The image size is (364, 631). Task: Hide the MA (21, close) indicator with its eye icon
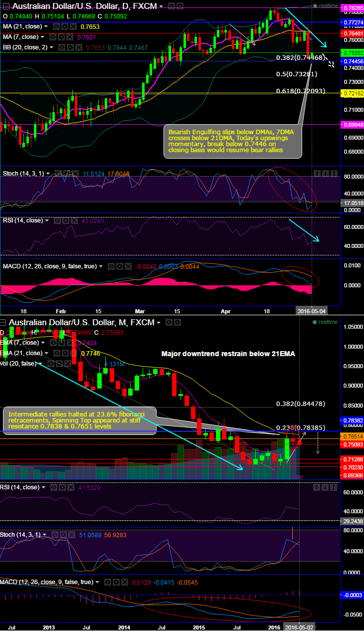56,26
